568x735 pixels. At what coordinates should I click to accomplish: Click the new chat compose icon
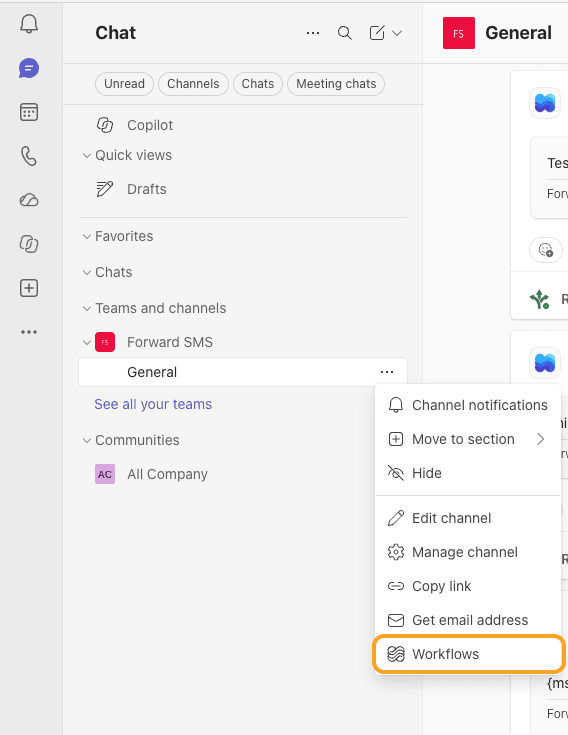(x=377, y=33)
